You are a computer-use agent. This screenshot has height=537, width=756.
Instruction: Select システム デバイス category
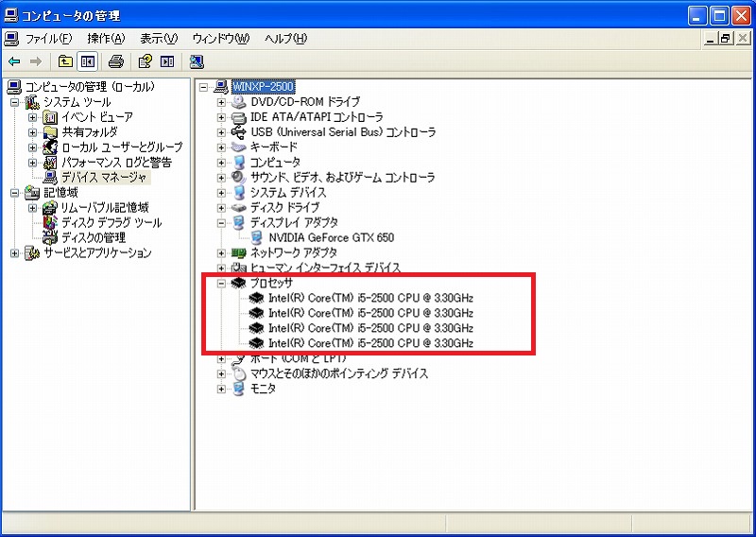click(x=288, y=193)
